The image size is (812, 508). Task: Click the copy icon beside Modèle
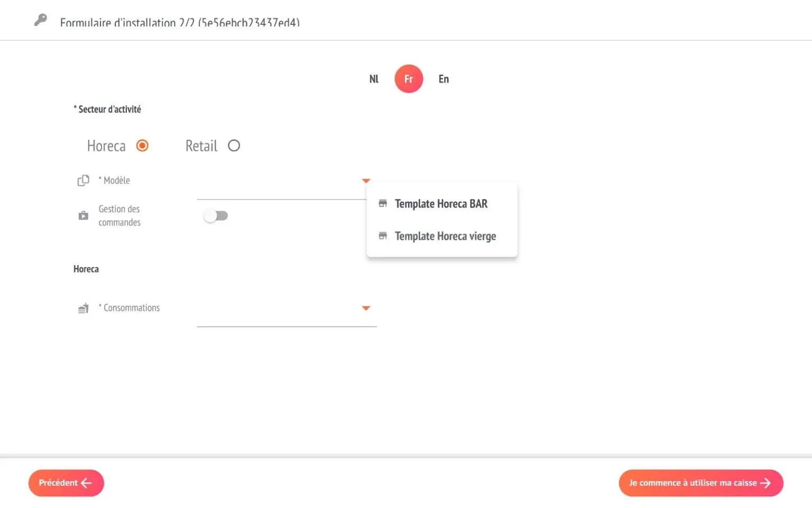click(83, 180)
